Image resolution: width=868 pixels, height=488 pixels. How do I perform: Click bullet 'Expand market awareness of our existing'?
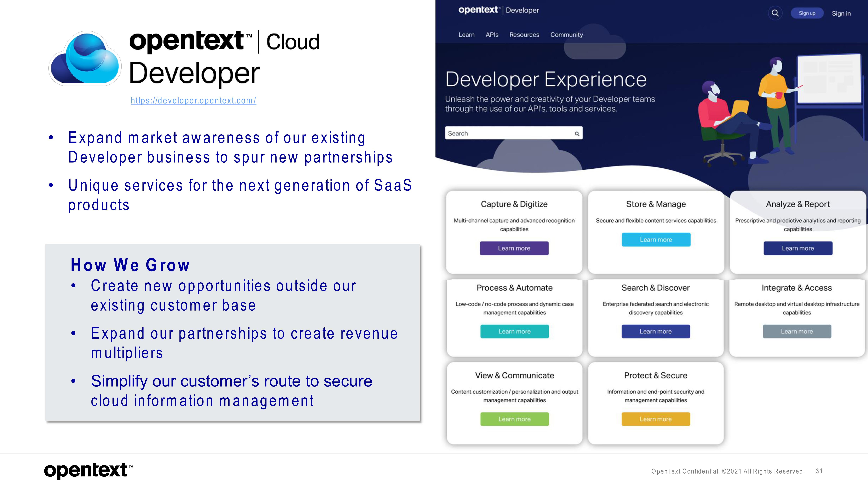click(231, 148)
